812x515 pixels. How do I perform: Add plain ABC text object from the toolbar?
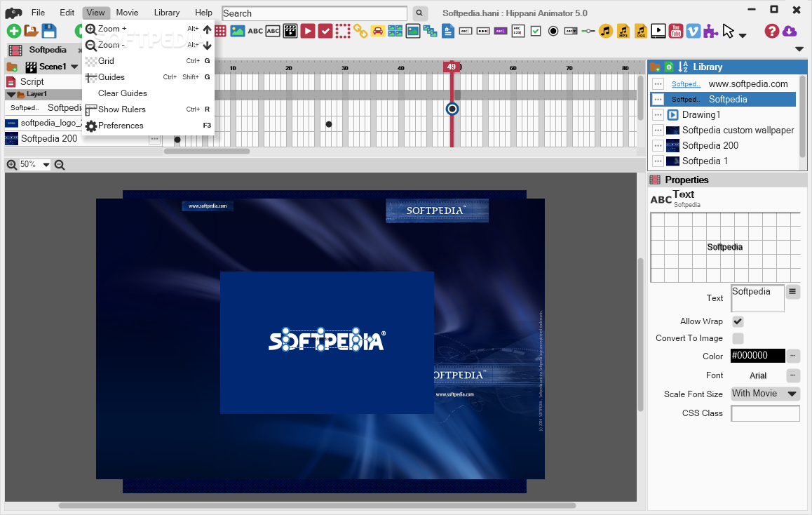pos(255,31)
